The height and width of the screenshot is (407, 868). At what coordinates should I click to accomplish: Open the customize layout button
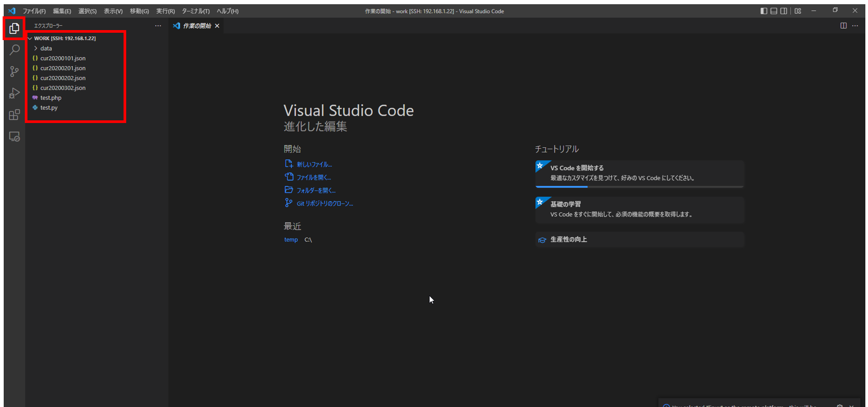tap(798, 11)
